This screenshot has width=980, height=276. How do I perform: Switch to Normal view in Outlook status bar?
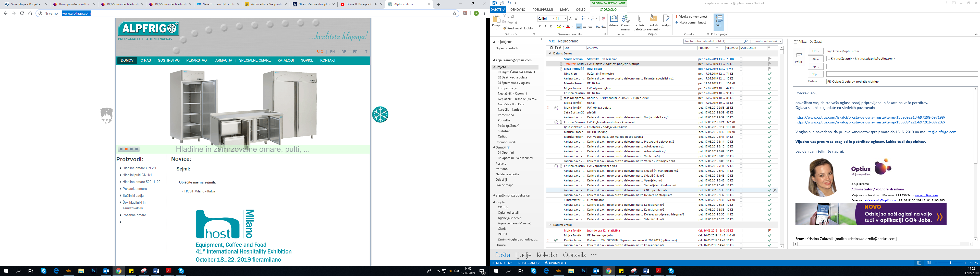pyautogui.click(x=920, y=263)
